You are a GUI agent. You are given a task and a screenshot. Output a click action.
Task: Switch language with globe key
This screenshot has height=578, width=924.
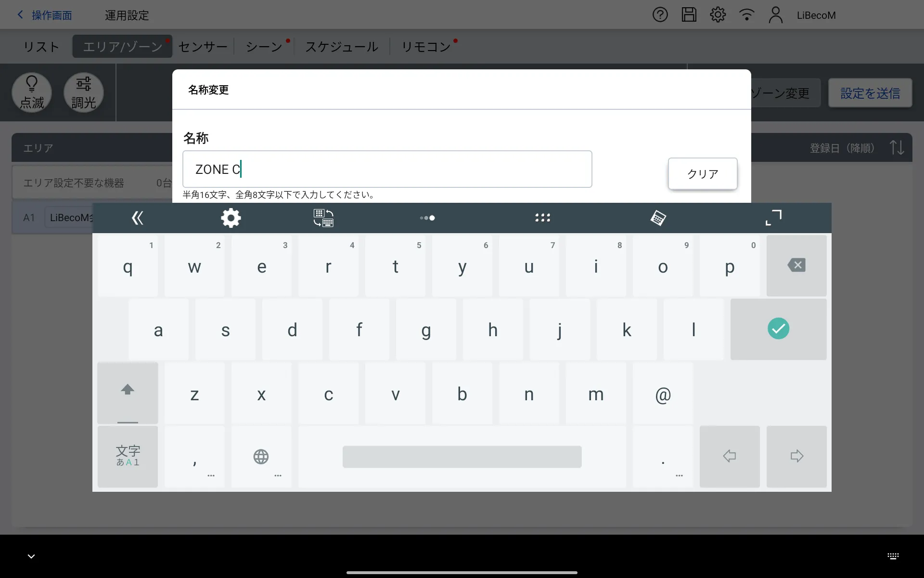(x=261, y=456)
